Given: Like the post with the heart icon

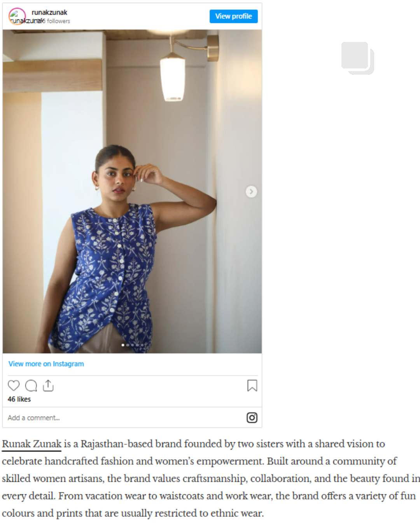Looking at the screenshot, I should pos(14,385).
